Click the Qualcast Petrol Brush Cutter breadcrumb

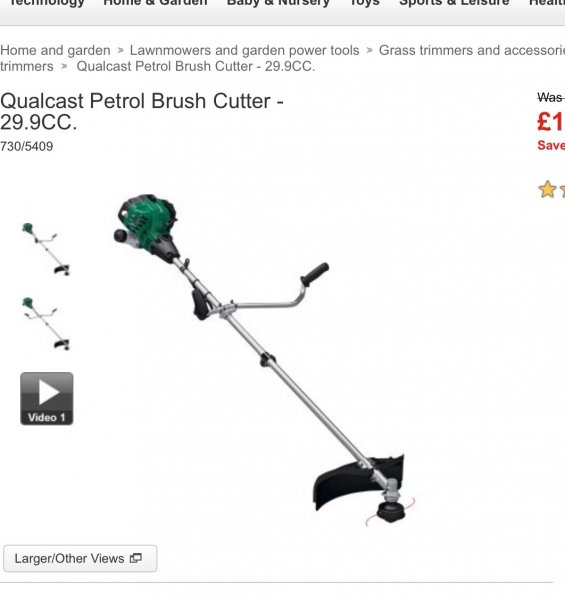(196, 66)
